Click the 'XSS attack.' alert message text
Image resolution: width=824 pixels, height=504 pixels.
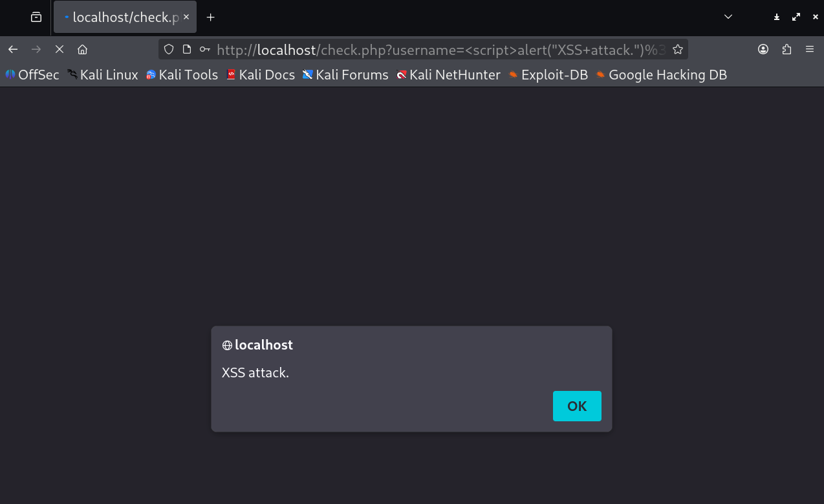pos(255,373)
